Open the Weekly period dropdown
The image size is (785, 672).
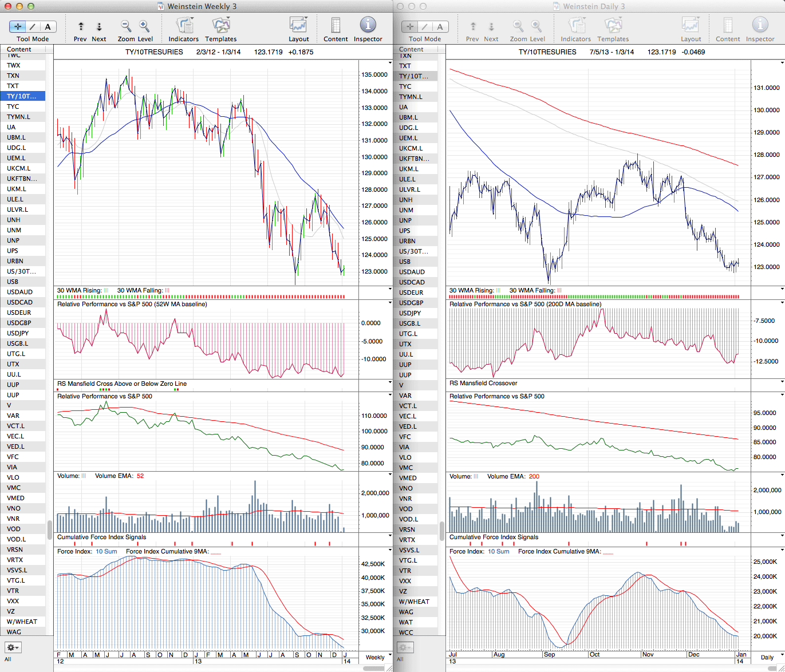pos(378,657)
